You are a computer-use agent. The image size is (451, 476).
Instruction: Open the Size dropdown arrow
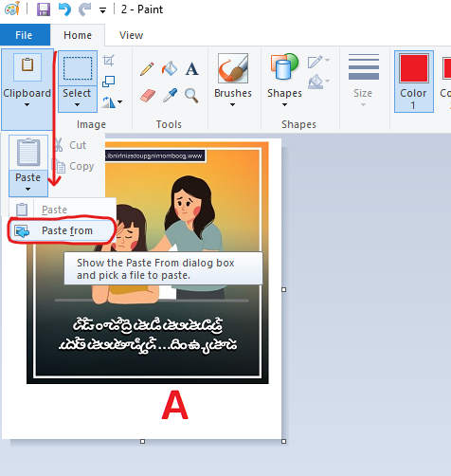tap(363, 104)
